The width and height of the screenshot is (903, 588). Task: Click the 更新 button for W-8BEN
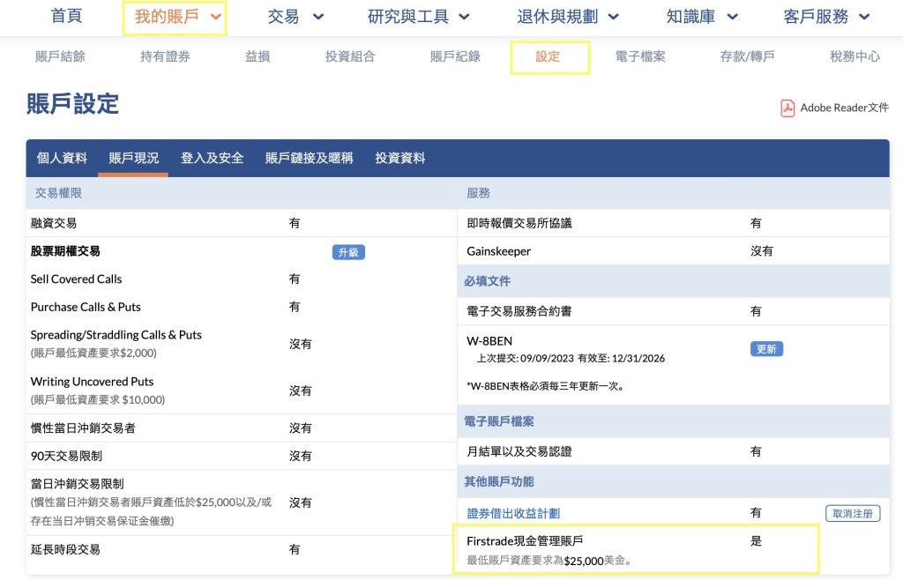(x=766, y=349)
